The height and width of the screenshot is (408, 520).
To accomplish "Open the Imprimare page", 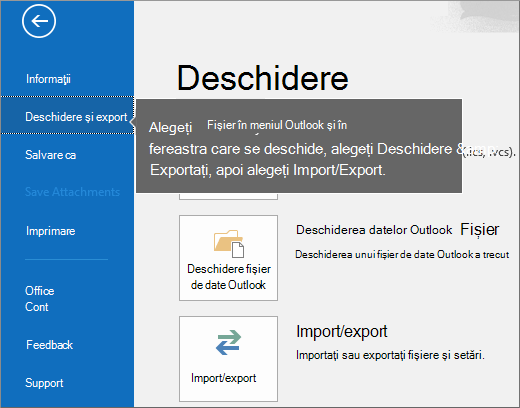I will [x=51, y=231].
